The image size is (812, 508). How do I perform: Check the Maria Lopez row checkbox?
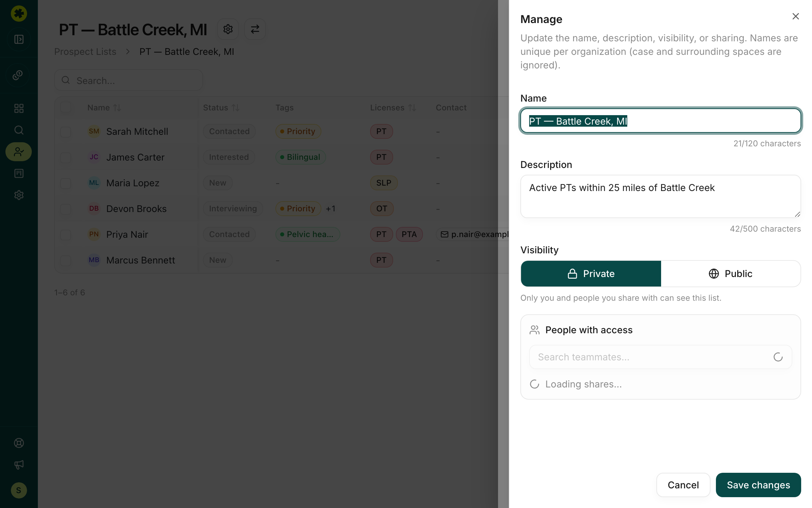[x=66, y=183]
